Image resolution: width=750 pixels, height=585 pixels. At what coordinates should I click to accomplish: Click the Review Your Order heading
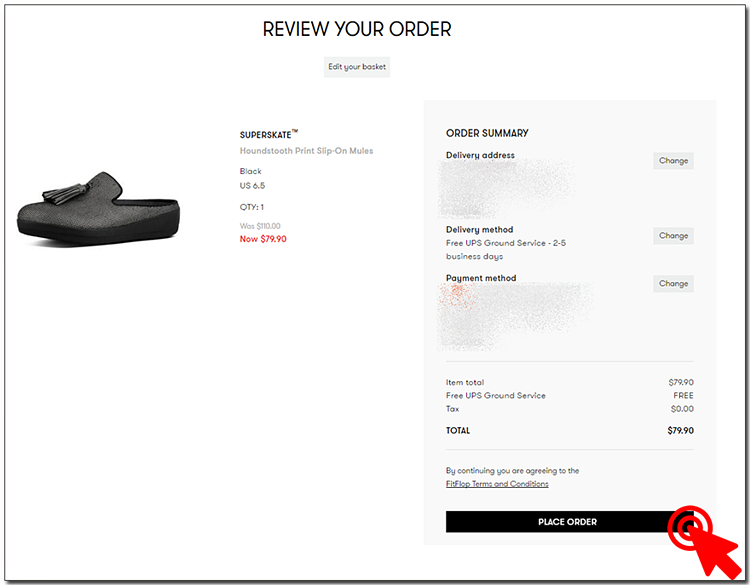[x=357, y=29]
